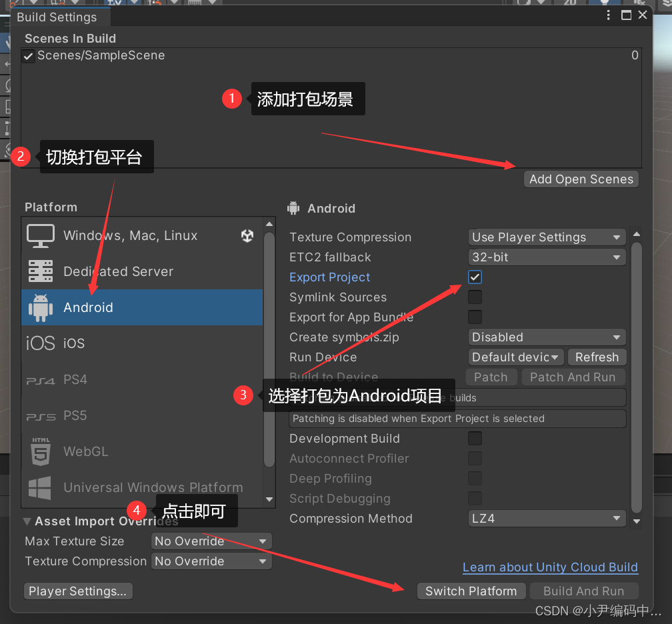Select the WebGL HTML5 platform icon
This screenshot has height=624, width=672.
(41, 451)
